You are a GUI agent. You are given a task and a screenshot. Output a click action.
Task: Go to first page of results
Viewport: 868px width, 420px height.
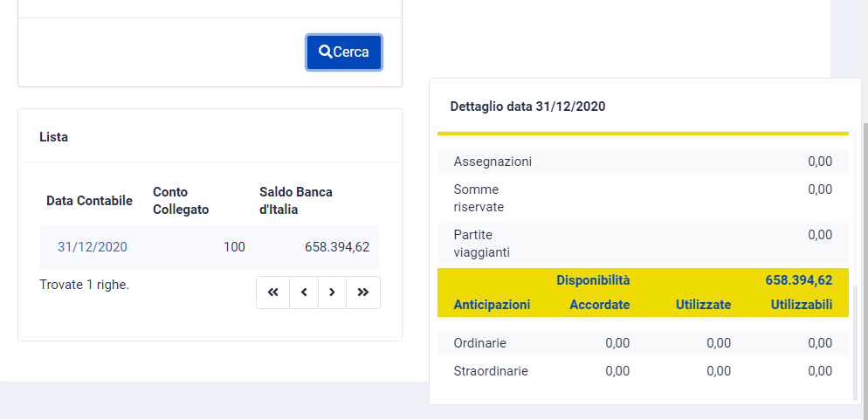(x=272, y=293)
